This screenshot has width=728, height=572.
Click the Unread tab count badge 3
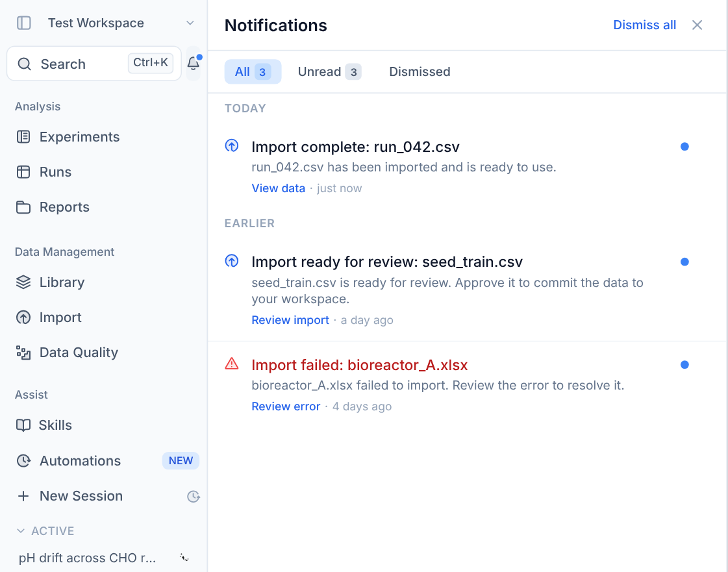(x=353, y=72)
